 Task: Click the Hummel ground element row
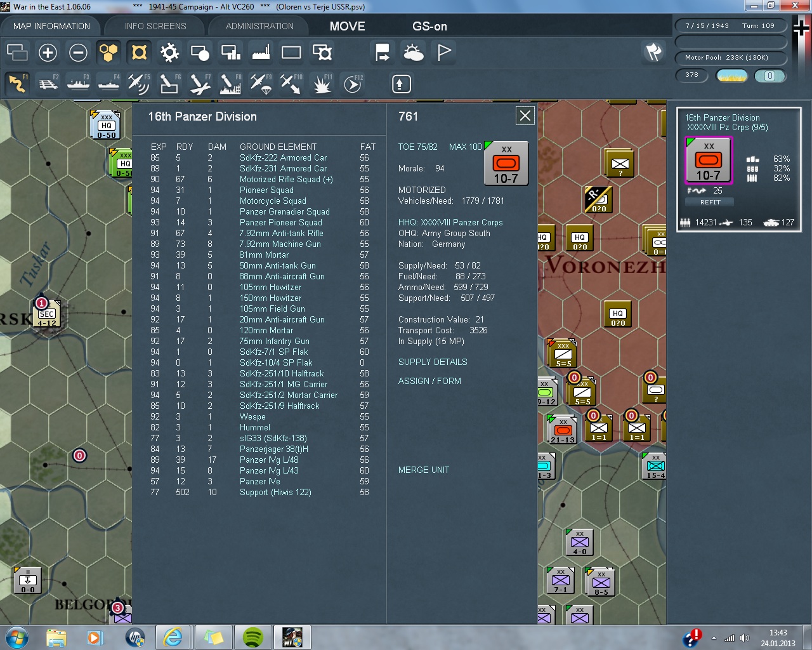255,427
